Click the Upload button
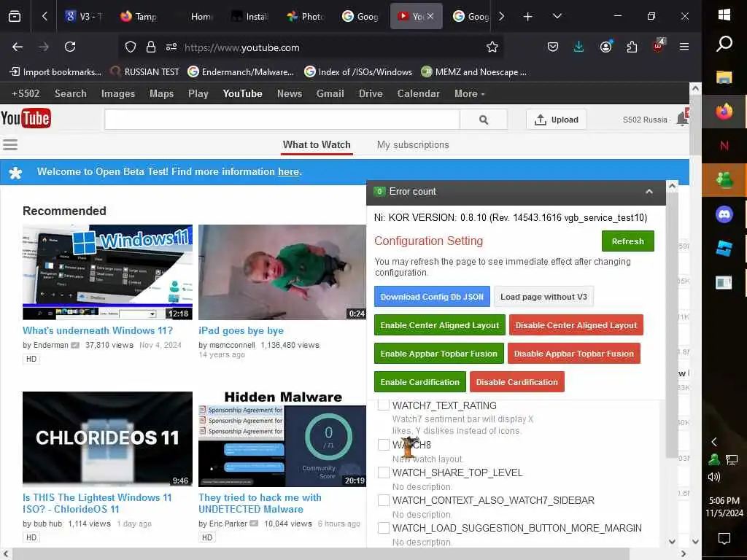747x560 pixels. [x=556, y=120]
